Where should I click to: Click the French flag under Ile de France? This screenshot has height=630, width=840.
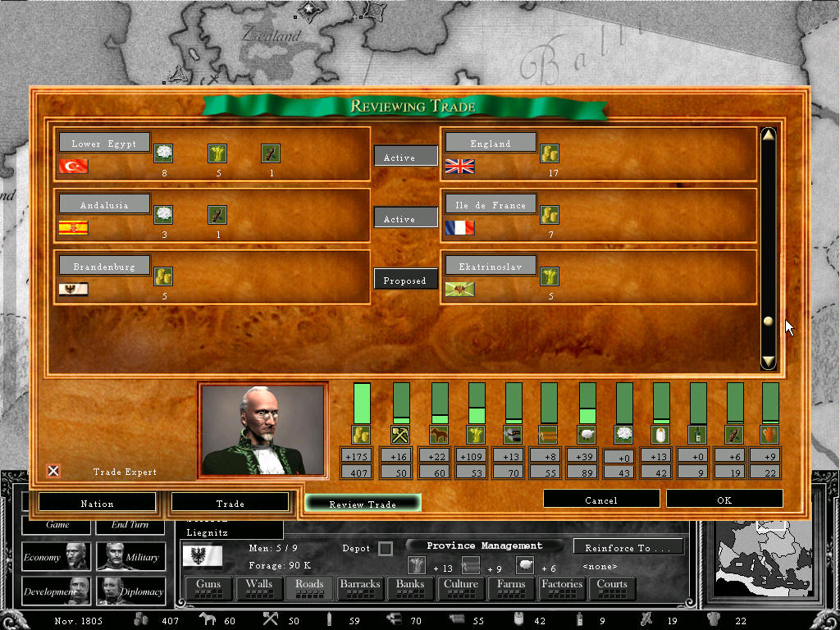click(x=459, y=228)
